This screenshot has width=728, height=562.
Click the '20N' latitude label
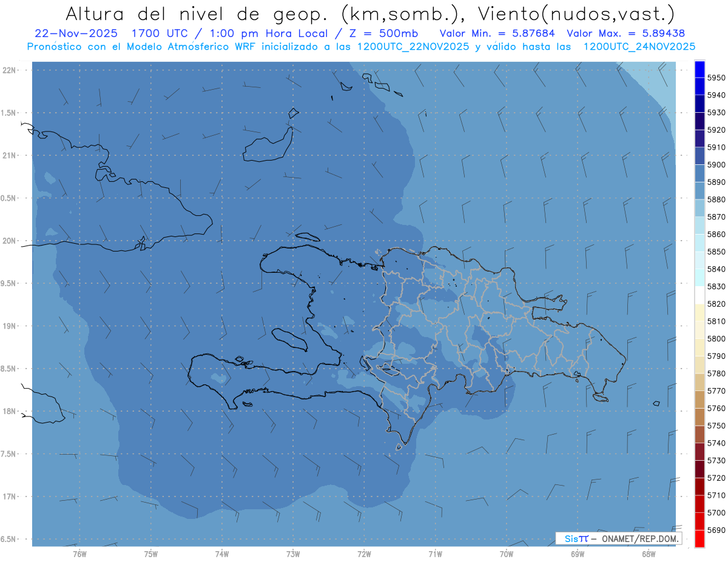[x=8, y=241]
